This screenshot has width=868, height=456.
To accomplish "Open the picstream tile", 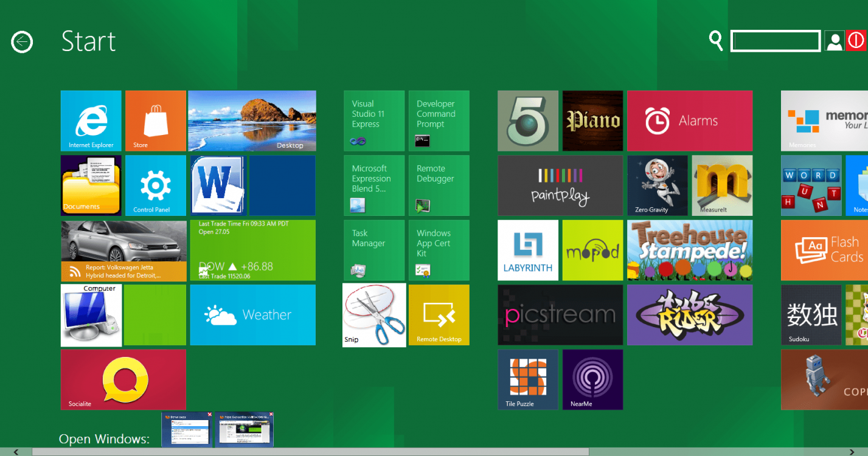I will coord(560,315).
